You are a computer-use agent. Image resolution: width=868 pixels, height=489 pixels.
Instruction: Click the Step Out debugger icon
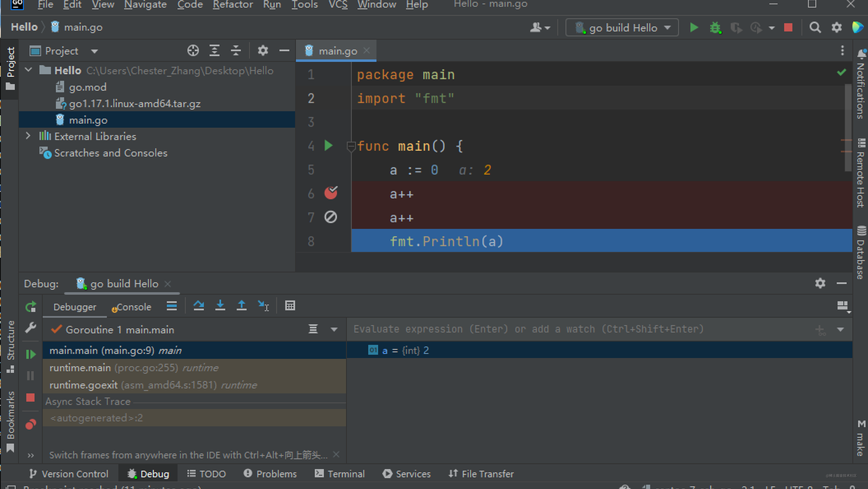pyautogui.click(x=241, y=306)
